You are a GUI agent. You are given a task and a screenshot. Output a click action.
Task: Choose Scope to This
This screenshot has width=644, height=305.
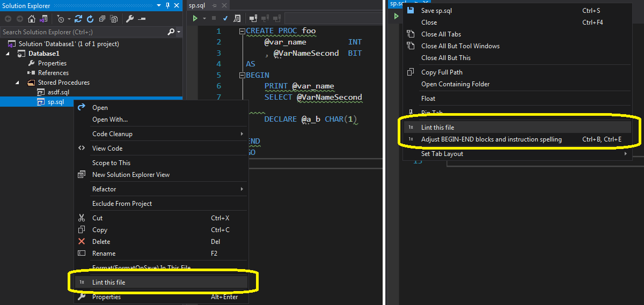(160, 163)
